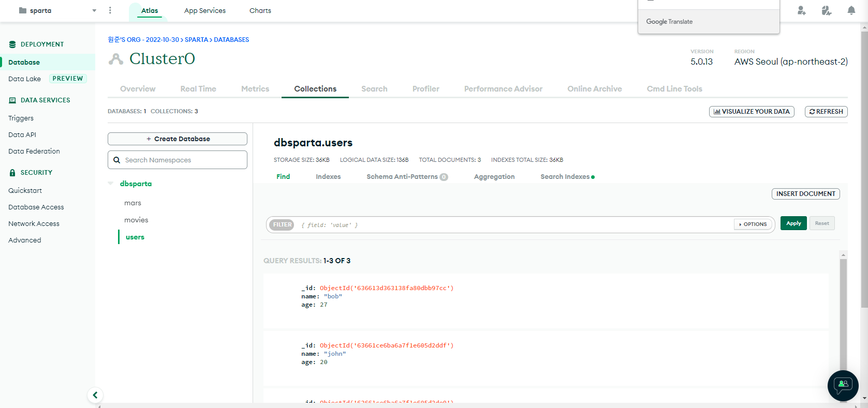Select the movies collection

(136, 220)
